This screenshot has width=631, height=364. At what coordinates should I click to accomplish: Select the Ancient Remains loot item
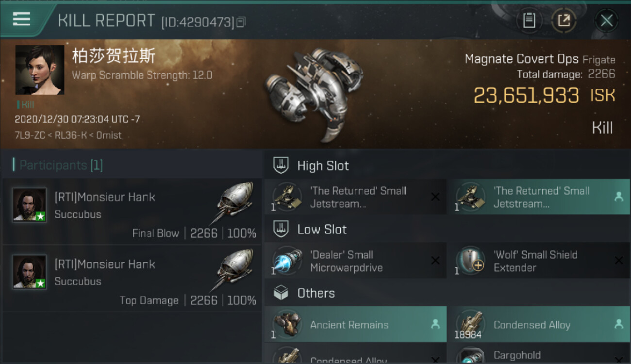coord(355,325)
